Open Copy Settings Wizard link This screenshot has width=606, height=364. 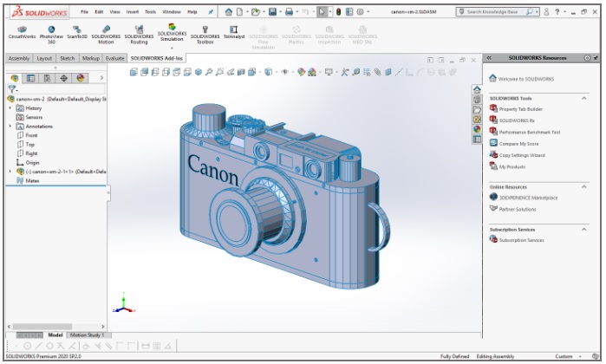coord(517,155)
